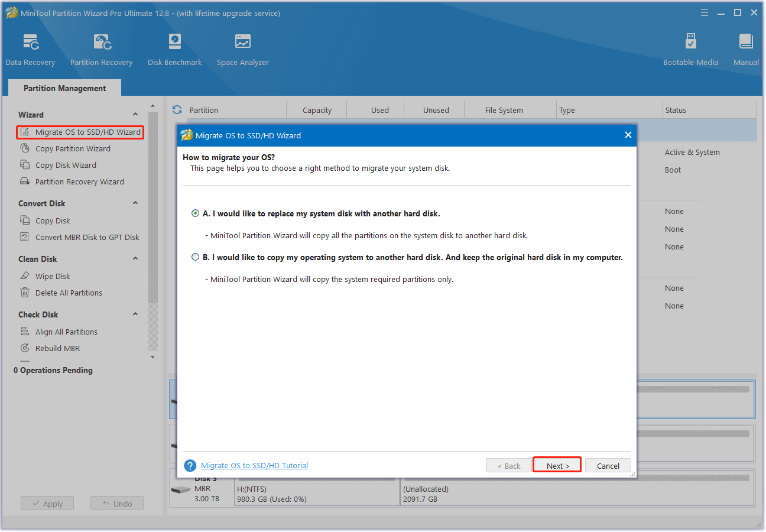Image resolution: width=766 pixels, height=532 pixels.
Task: Collapse the Clean Disk section
Action: 135,259
